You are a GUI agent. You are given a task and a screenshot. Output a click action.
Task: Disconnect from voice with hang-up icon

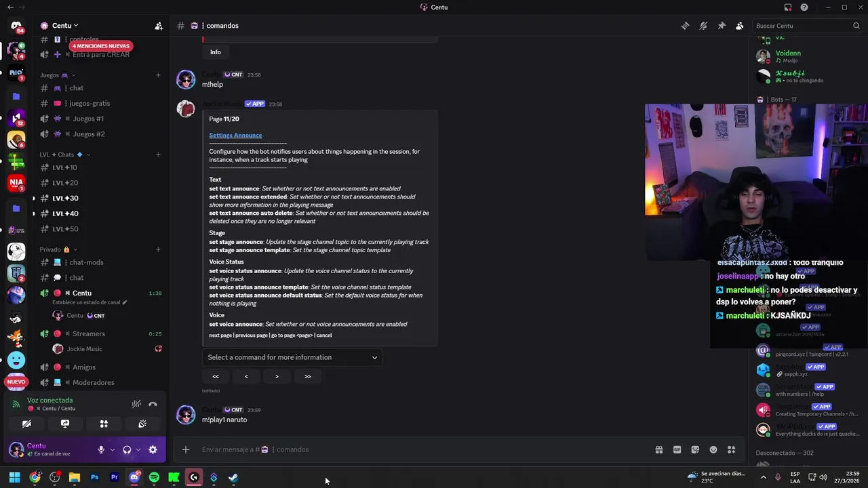tap(153, 404)
